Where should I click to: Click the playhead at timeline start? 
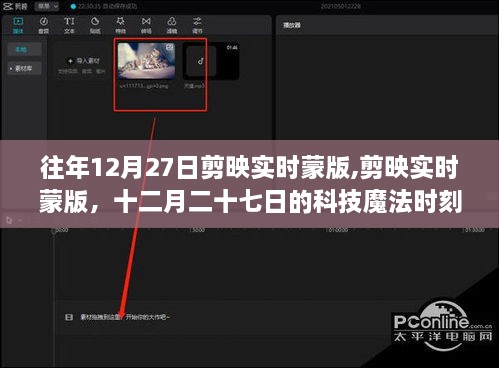[x=54, y=231]
